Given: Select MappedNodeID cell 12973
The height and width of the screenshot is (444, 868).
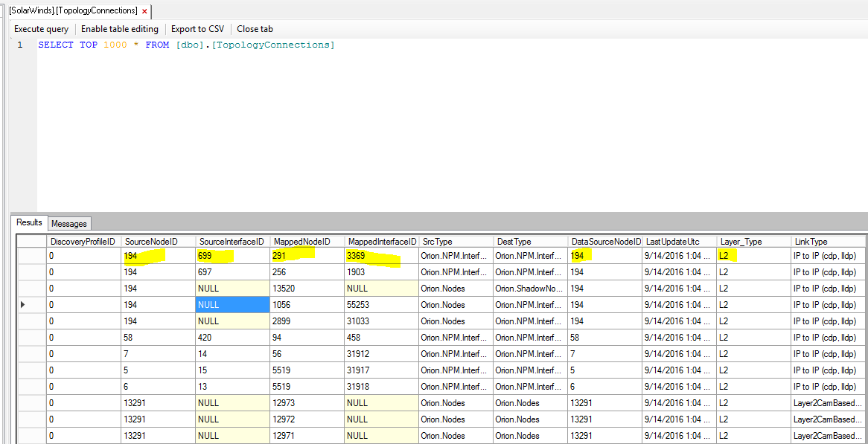Looking at the screenshot, I should click(x=307, y=403).
